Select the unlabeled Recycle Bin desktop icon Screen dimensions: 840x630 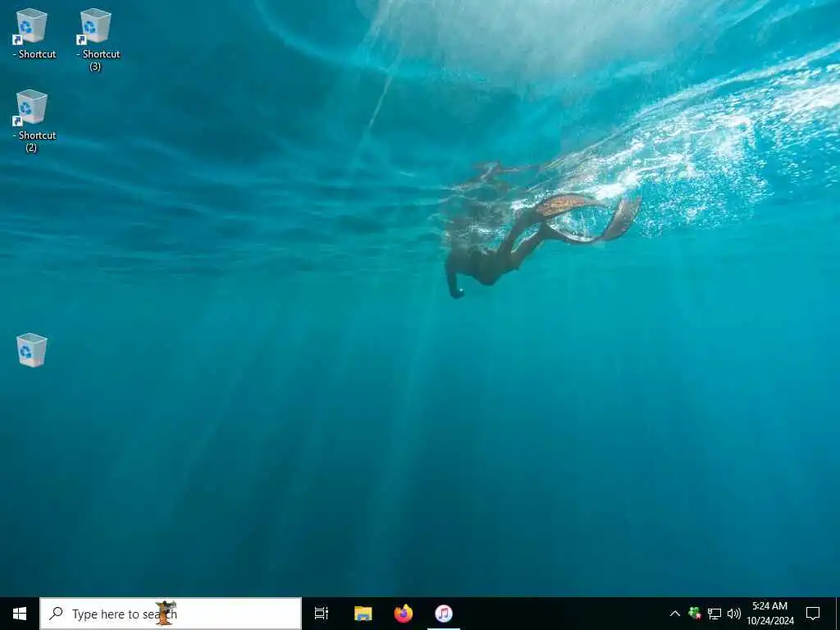pyautogui.click(x=32, y=349)
